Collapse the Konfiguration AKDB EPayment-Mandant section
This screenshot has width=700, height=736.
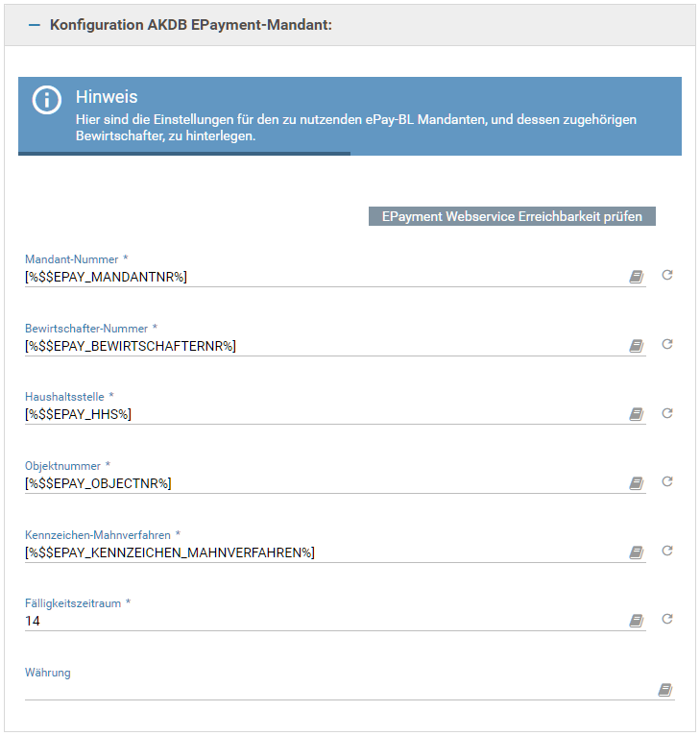35,25
